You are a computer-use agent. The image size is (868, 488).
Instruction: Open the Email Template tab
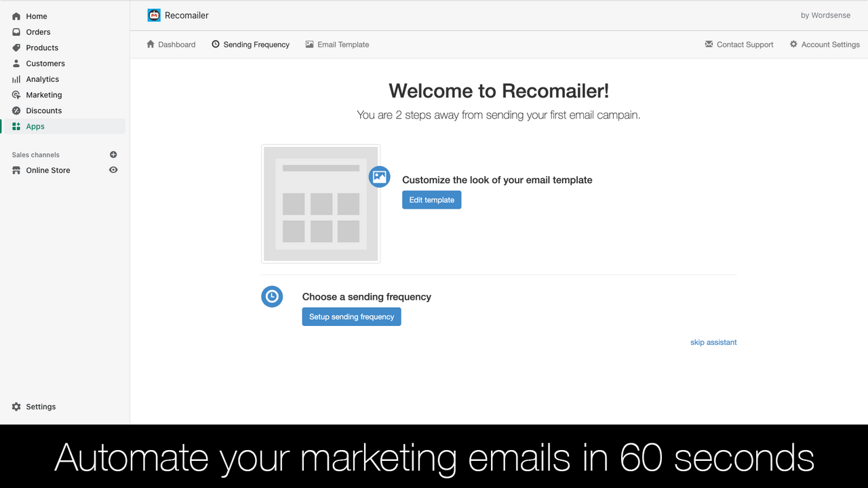point(337,44)
